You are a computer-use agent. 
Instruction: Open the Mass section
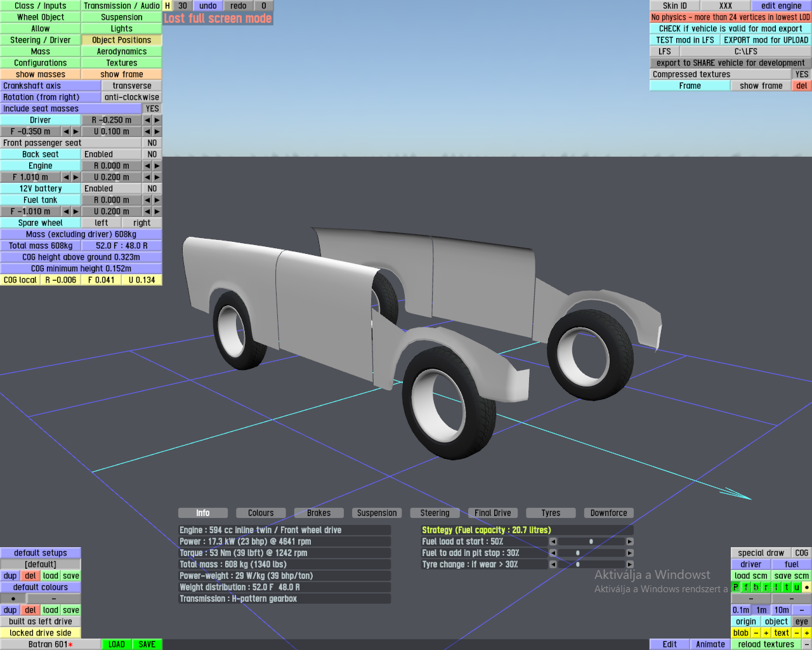41,51
